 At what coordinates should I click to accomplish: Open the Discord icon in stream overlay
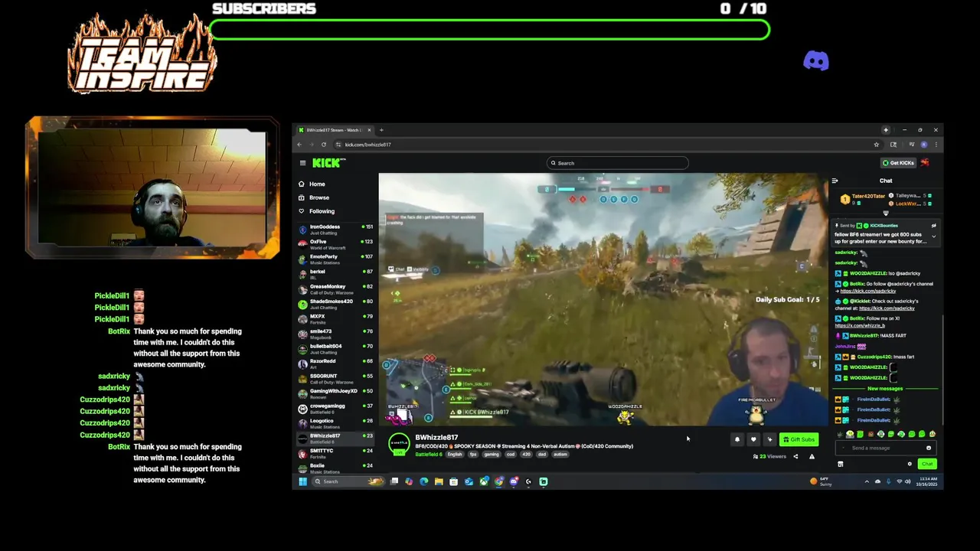(816, 60)
